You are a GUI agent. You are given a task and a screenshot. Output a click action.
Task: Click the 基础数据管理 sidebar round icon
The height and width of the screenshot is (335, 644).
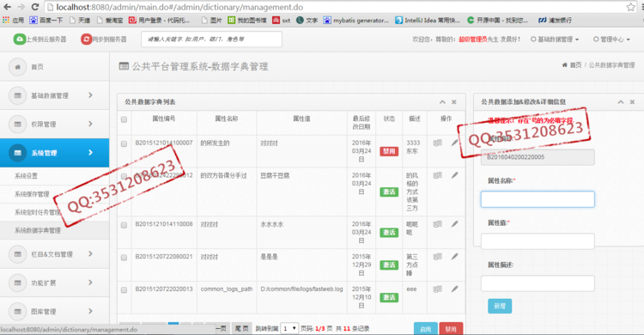coord(18,95)
